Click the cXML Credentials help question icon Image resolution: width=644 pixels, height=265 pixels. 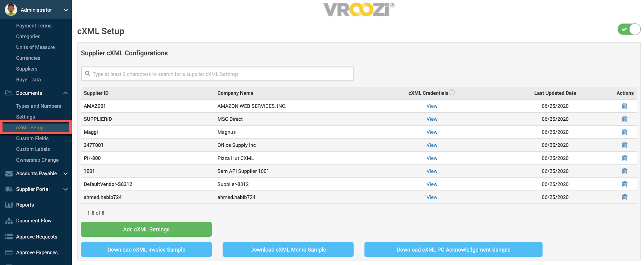(x=452, y=92)
